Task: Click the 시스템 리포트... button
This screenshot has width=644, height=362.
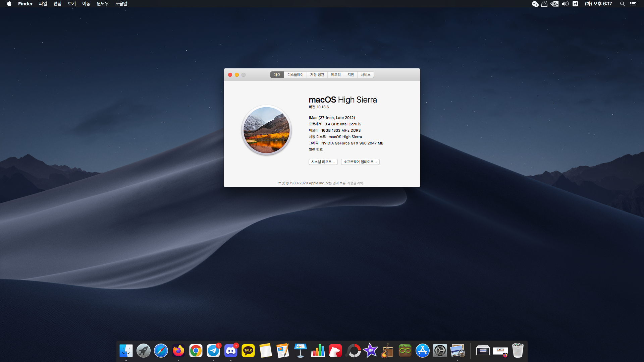Action: (x=323, y=162)
